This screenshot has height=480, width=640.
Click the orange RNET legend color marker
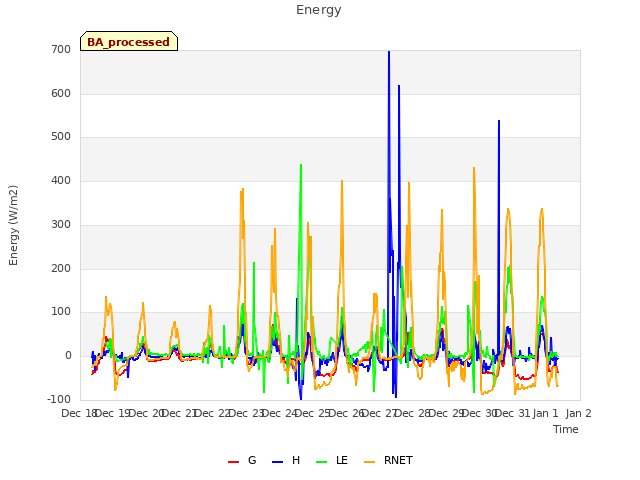(x=369, y=462)
